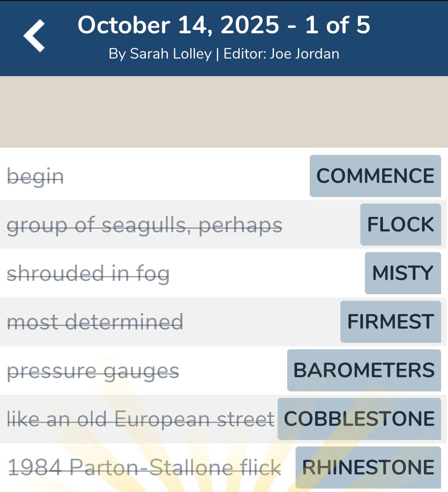The width and height of the screenshot is (448, 492).
Task: Click the clue "group of seagulls, perhaps"
Action: 144,225
